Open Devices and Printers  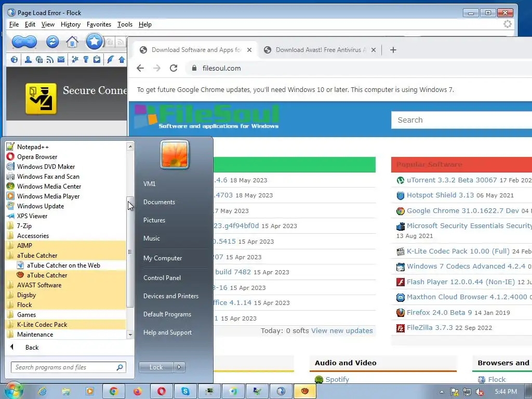(x=170, y=296)
